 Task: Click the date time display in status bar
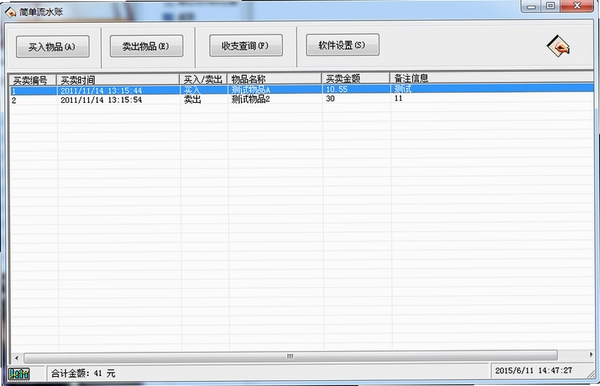coord(533,370)
